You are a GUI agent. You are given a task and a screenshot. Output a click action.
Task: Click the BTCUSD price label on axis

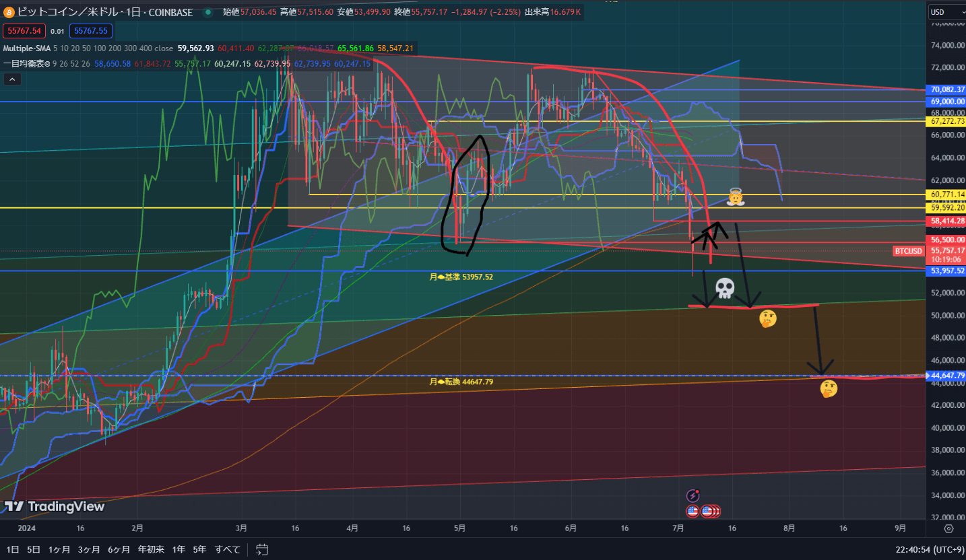[907, 251]
